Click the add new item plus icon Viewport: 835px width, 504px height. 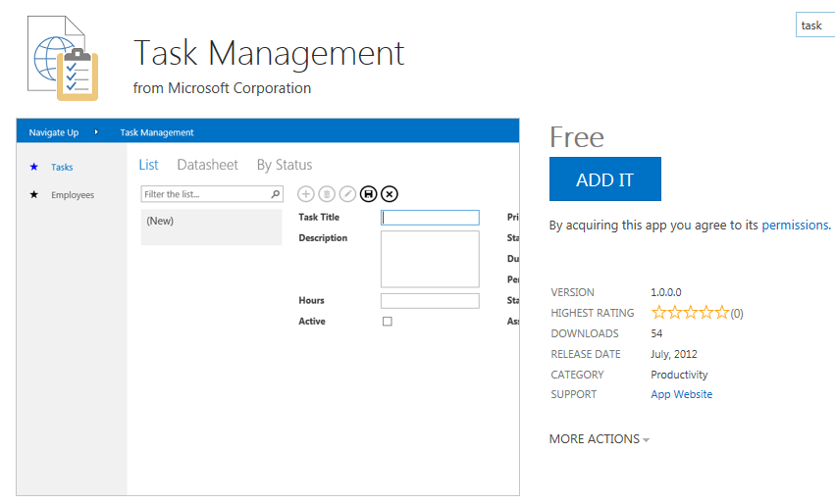(306, 194)
